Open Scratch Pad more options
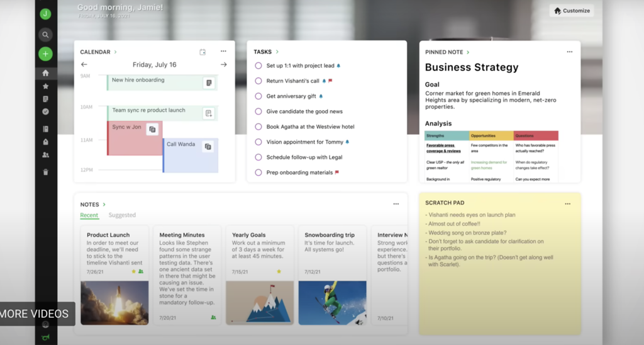The height and width of the screenshot is (345, 644). [568, 204]
